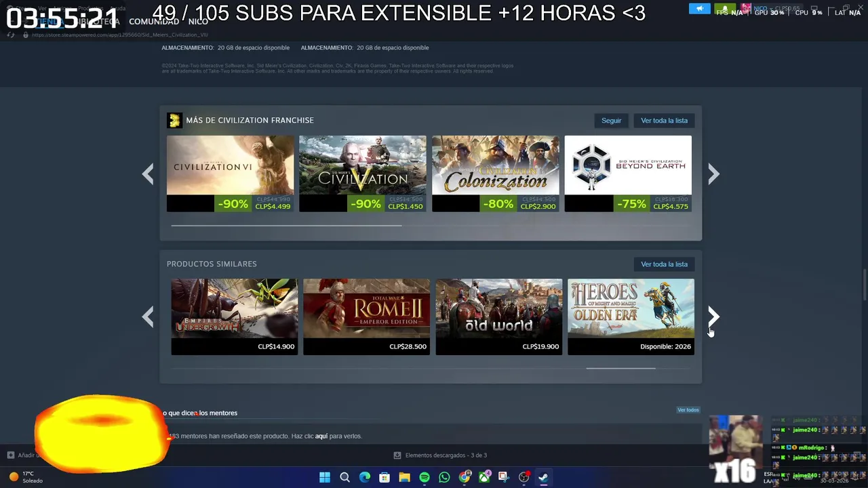
Task: Open File Explorer from taskbar
Action: pos(404,477)
